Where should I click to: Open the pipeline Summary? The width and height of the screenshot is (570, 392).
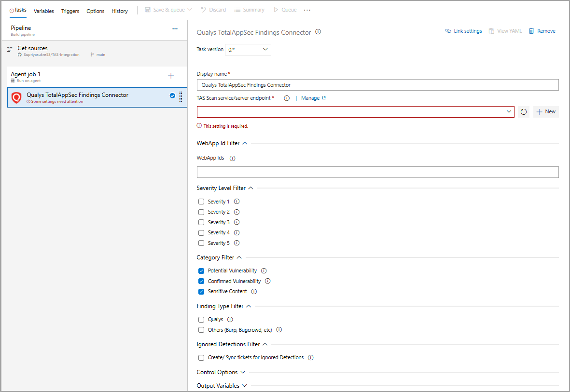pyautogui.click(x=250, y=10)
